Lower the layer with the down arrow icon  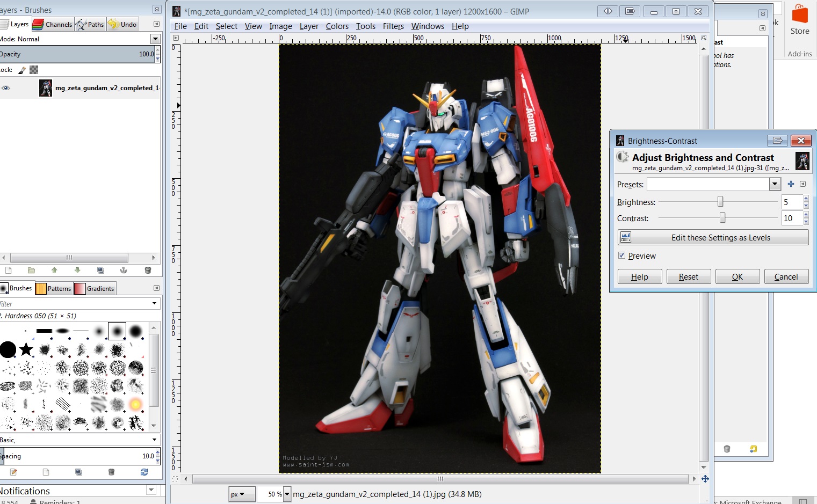point(77,270)
